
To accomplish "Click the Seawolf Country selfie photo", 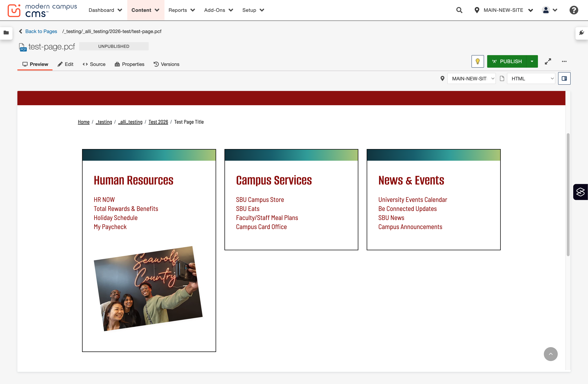I will tap(148, 288).
